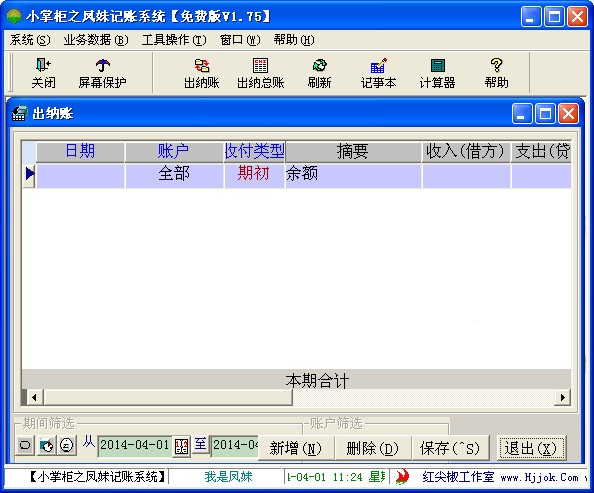
Task: Click the 账户 column header
Action: coord(174,151)
